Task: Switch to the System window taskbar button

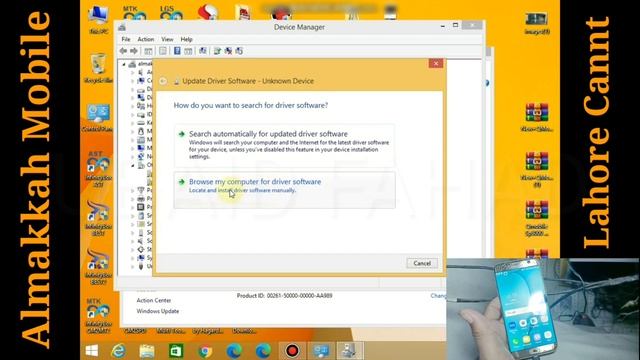Action: pos(321,351)
